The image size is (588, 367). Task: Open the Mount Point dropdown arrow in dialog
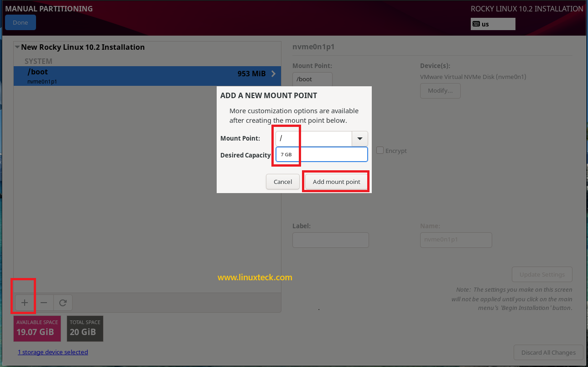[x=360, y=139]
